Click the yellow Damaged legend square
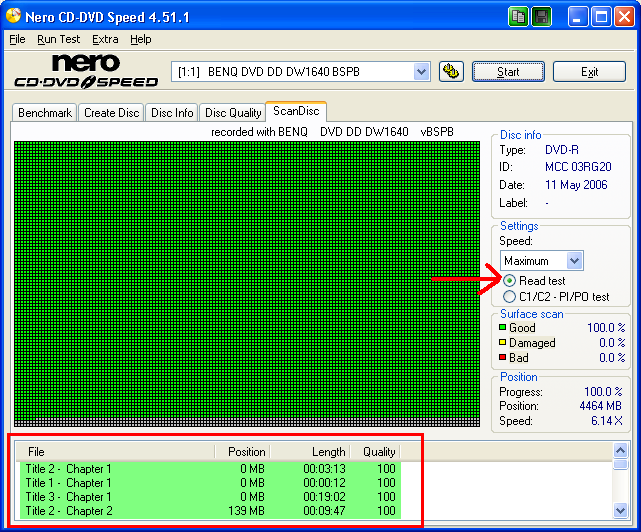 (x=504, y=343)
